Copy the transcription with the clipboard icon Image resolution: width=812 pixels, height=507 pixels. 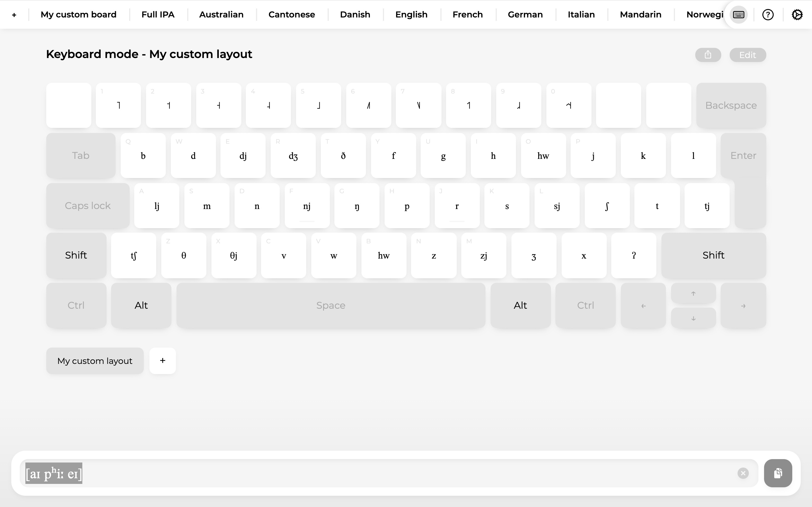778,473
